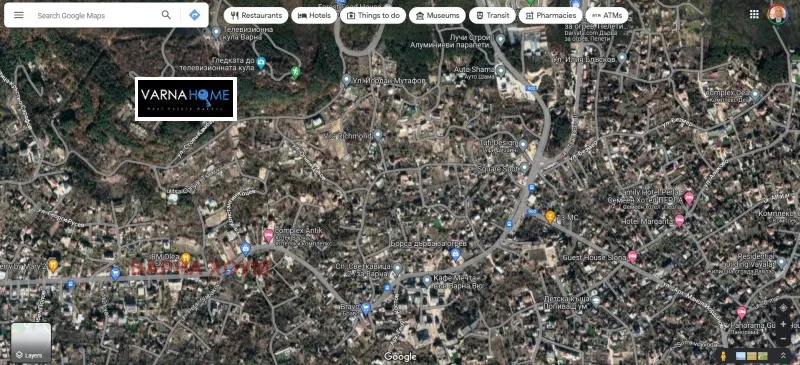Center map on your location
This screenshot has height=365, width=800.
tap(783, 308)
